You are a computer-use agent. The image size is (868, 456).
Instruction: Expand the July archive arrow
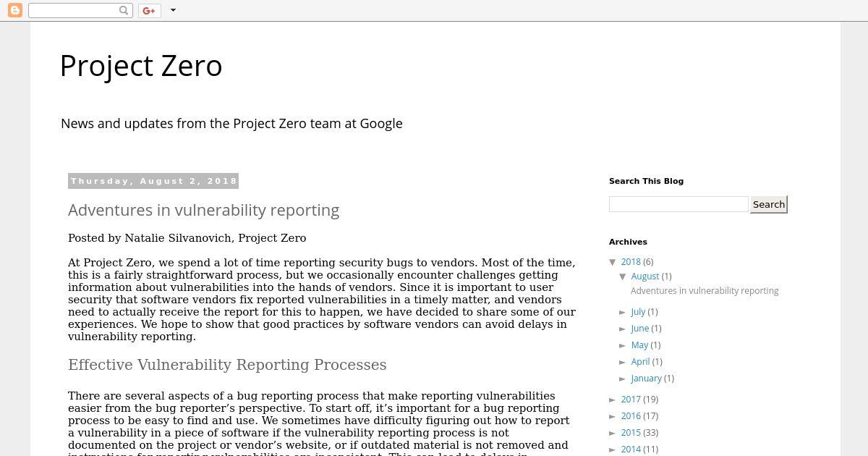point(624,312)
